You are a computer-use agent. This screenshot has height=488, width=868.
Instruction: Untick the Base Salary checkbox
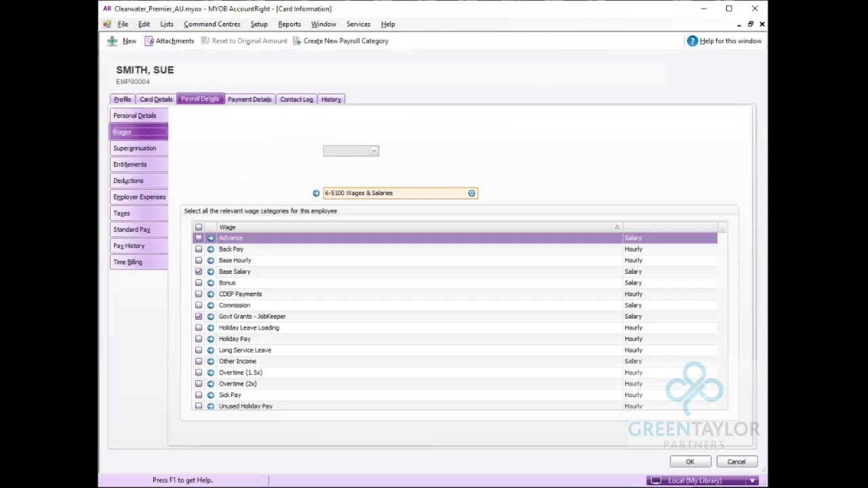point(199,272)
